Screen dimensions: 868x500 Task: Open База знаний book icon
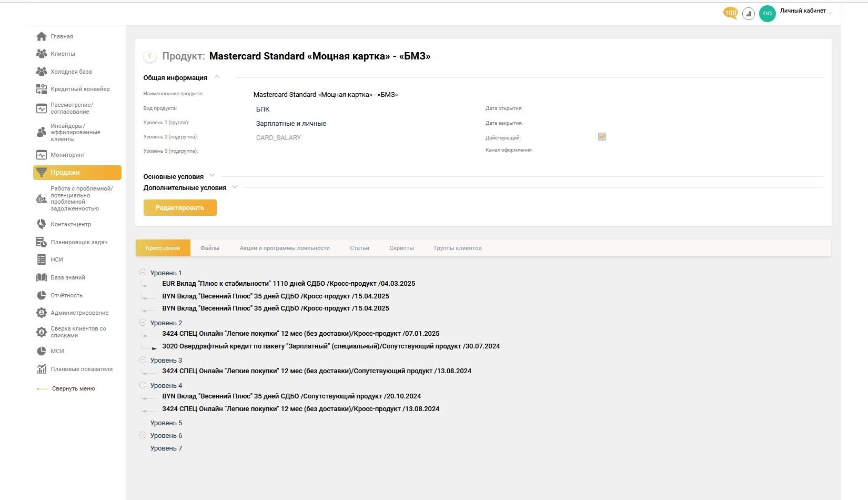42,277
